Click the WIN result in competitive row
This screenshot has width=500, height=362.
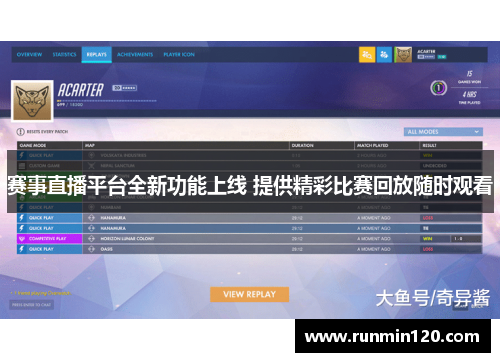428,239
